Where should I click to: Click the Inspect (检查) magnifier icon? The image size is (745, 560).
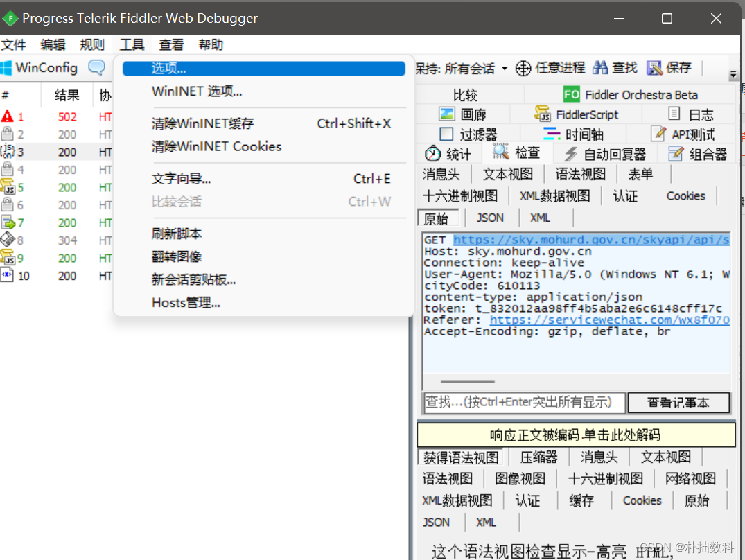[501, 152]
